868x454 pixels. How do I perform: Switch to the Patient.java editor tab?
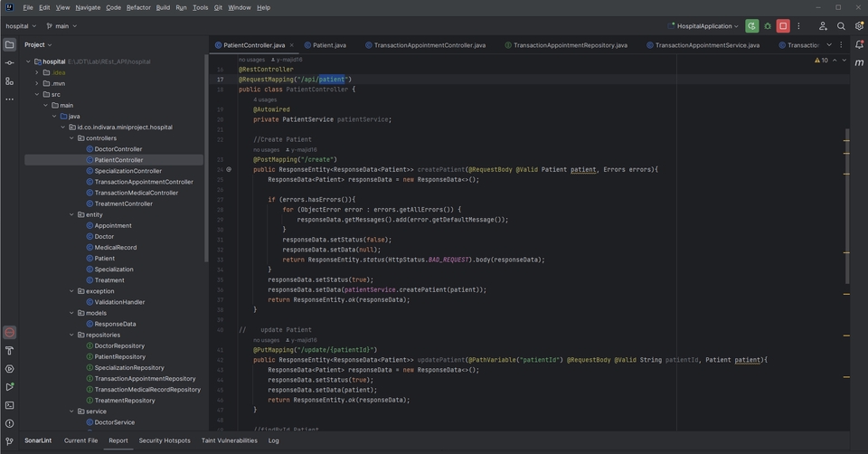[328, 44]
